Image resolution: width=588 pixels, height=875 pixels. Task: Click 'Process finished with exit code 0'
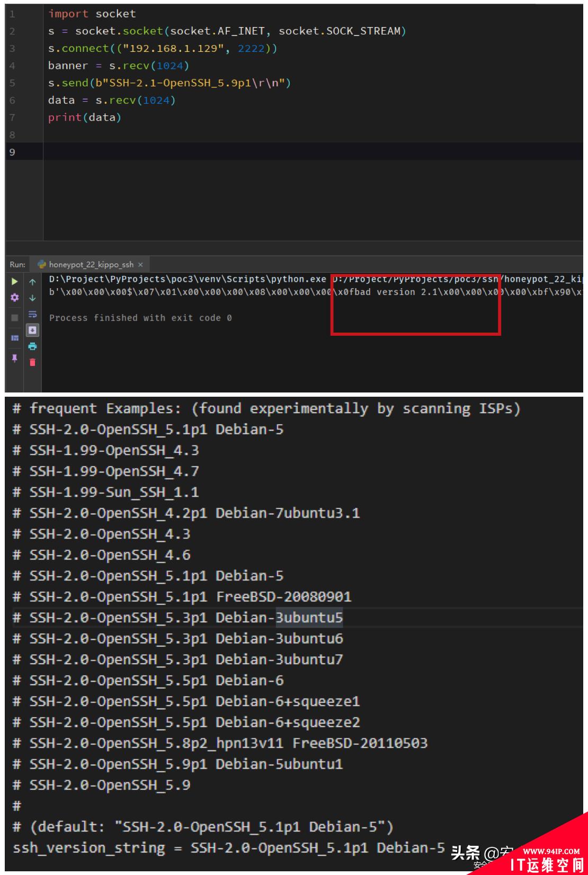pyautogui.click(x=140, y=318)
